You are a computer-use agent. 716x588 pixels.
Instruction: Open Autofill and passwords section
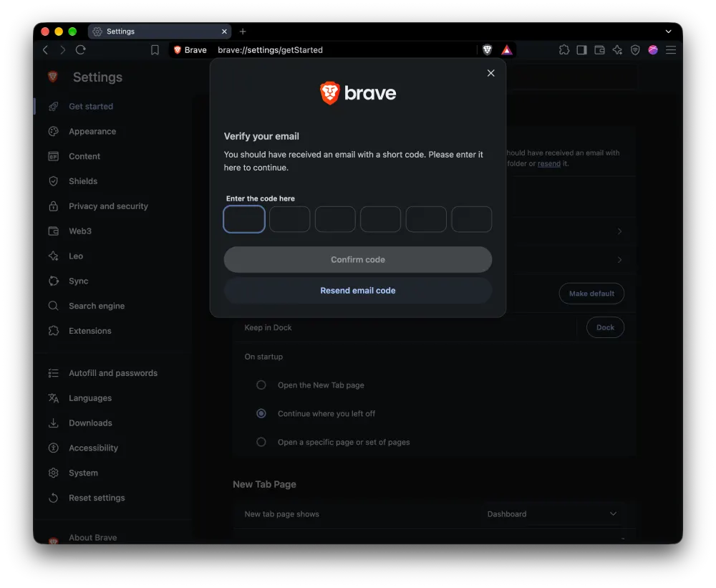113,373
